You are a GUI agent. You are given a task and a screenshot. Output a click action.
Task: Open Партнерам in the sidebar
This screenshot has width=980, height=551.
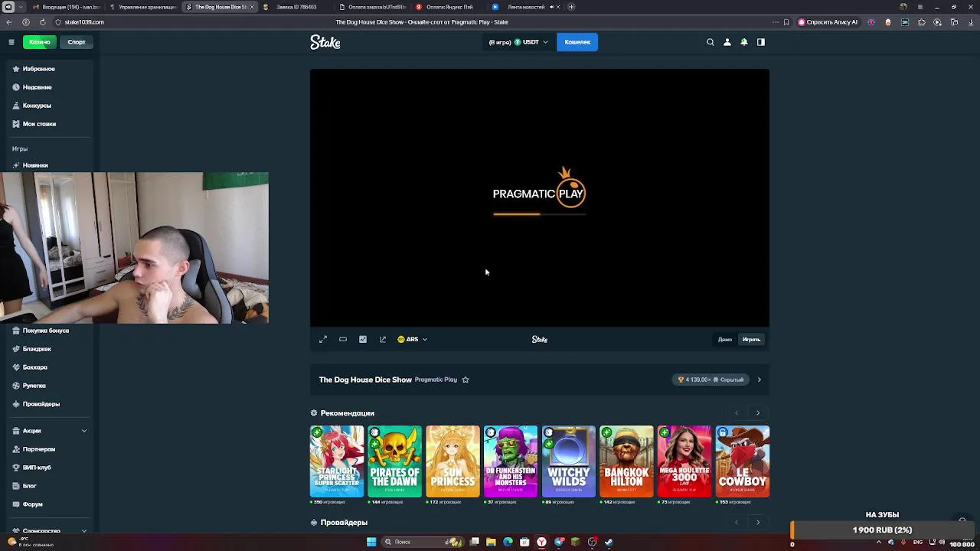(38, 449)
